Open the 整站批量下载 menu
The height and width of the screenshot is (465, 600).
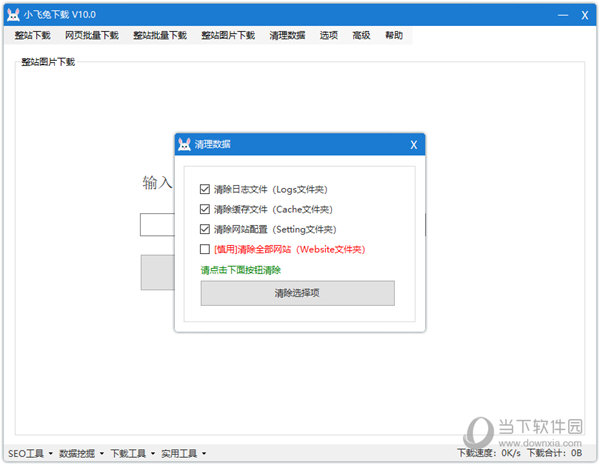coord(160,36)
